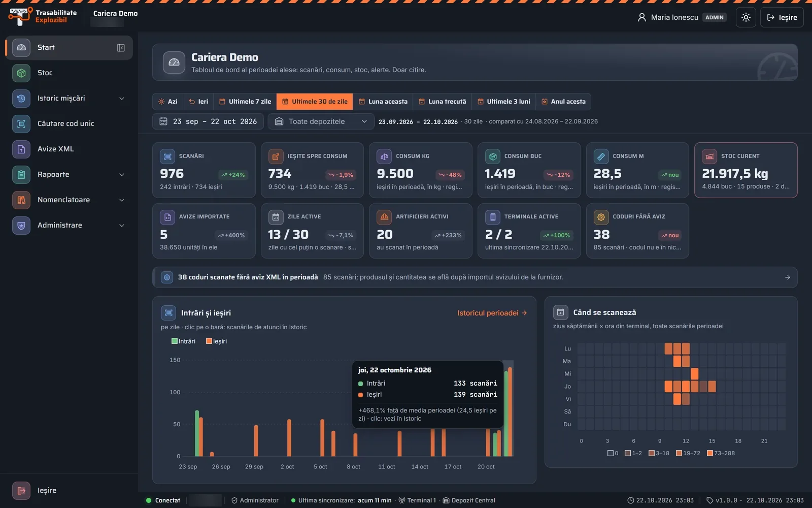Click the Ieșire button in top bar

tap(782, 17)
